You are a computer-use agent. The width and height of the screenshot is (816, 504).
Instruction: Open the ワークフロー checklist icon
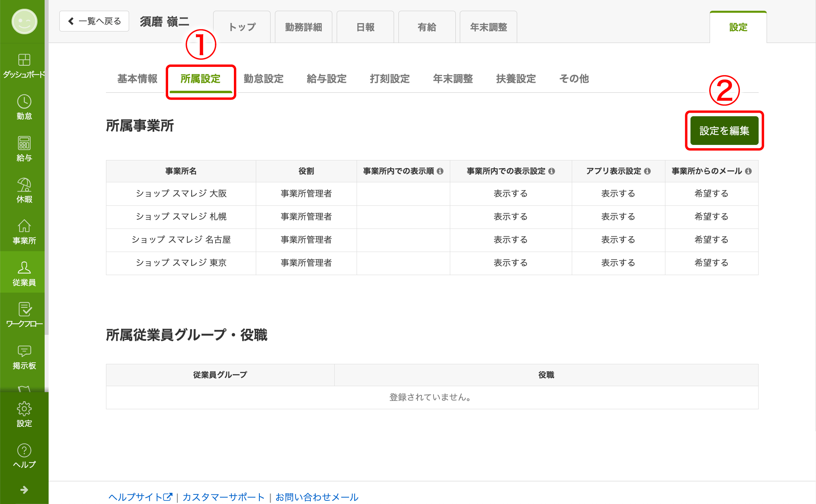tap(24, 309)
